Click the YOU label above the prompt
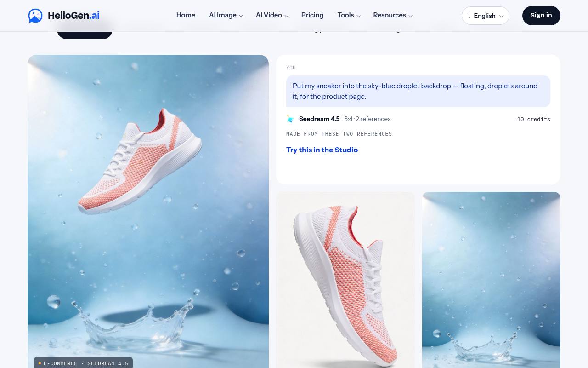 click(x=291, y=68)
